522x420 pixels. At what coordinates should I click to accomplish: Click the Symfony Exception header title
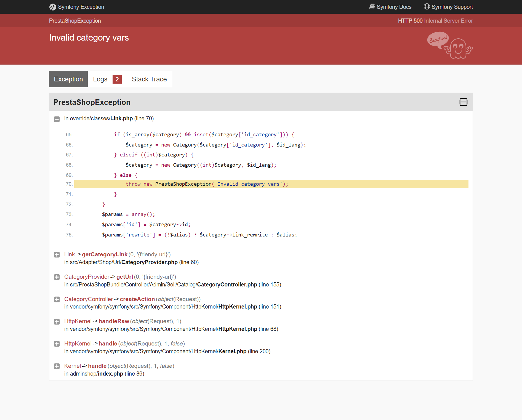click(81, 7)
